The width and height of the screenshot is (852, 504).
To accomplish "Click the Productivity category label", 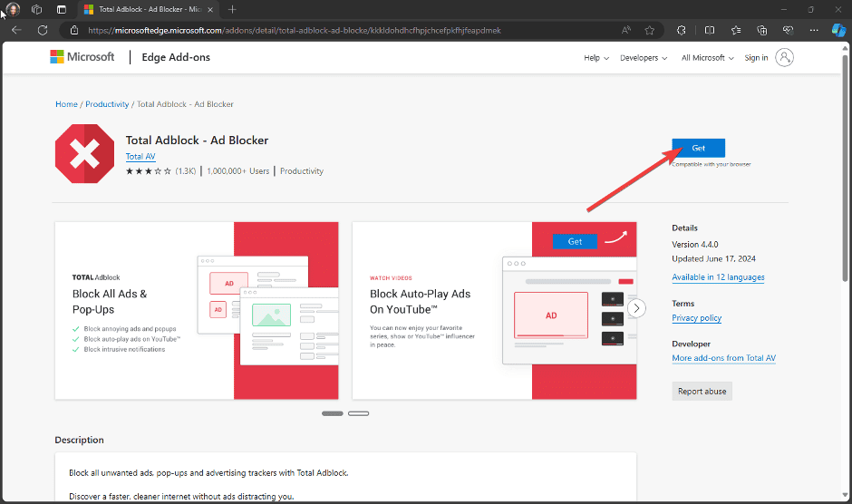I will 302,171.
